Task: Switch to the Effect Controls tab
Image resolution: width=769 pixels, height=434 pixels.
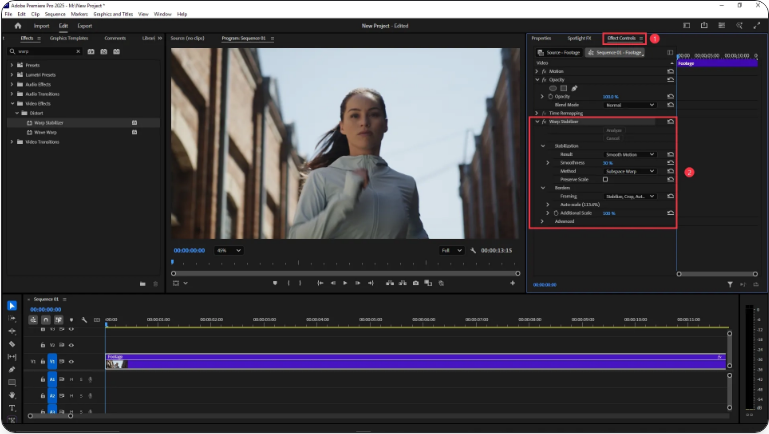Action: tap(621, 38)
